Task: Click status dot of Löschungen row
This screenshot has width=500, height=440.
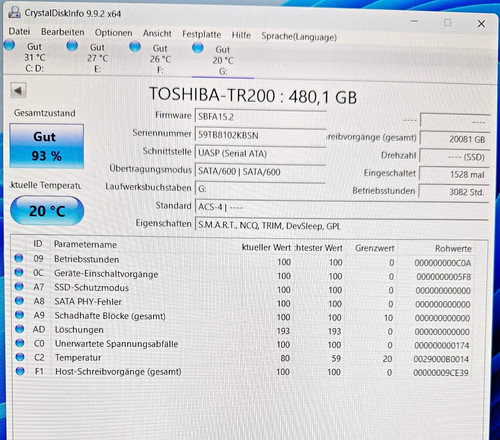Action: coord(20,329)
